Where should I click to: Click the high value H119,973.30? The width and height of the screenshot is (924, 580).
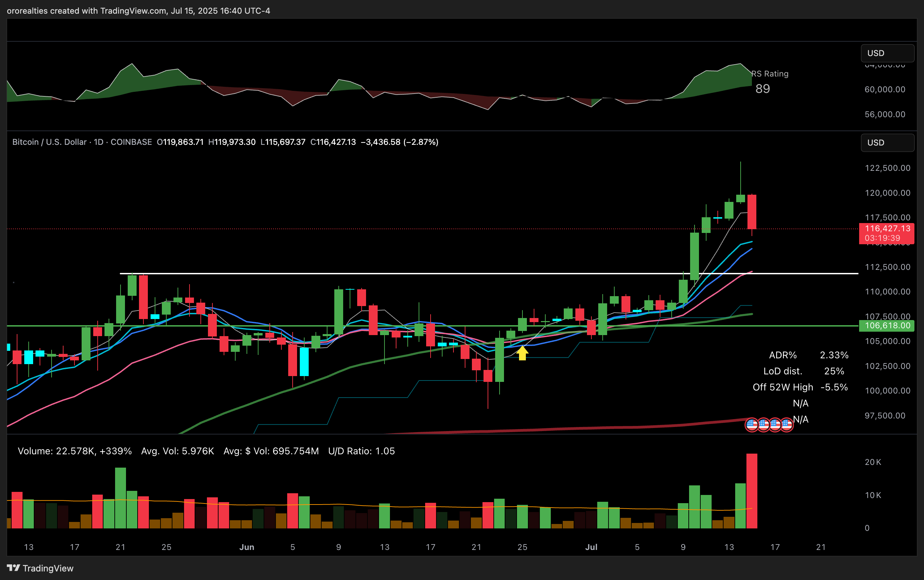pyautogui.click(x=232, y=142)
